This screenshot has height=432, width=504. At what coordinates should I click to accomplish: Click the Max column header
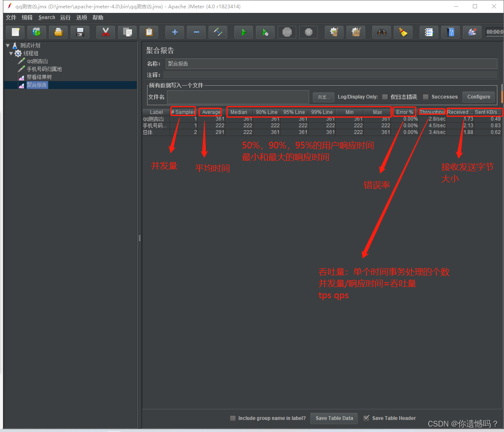(377, 112)
